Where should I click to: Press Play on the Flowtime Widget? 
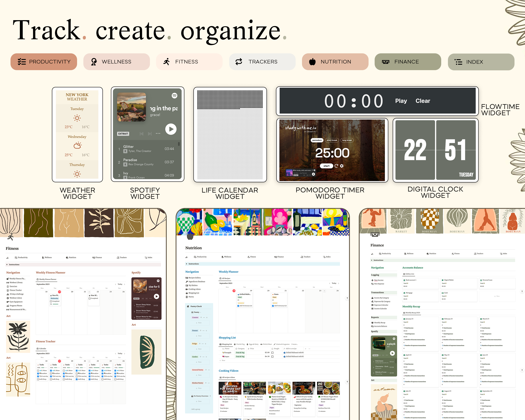pyautogui.click(x=401, y=101)
